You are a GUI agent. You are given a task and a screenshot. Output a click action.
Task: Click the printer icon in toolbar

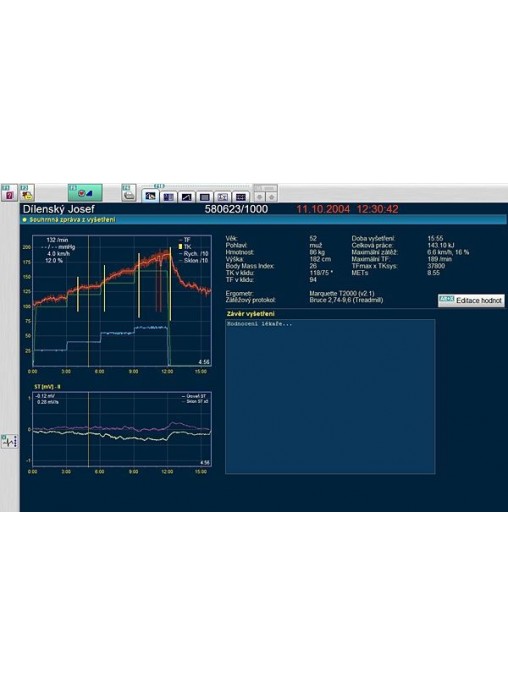[129, 193]
